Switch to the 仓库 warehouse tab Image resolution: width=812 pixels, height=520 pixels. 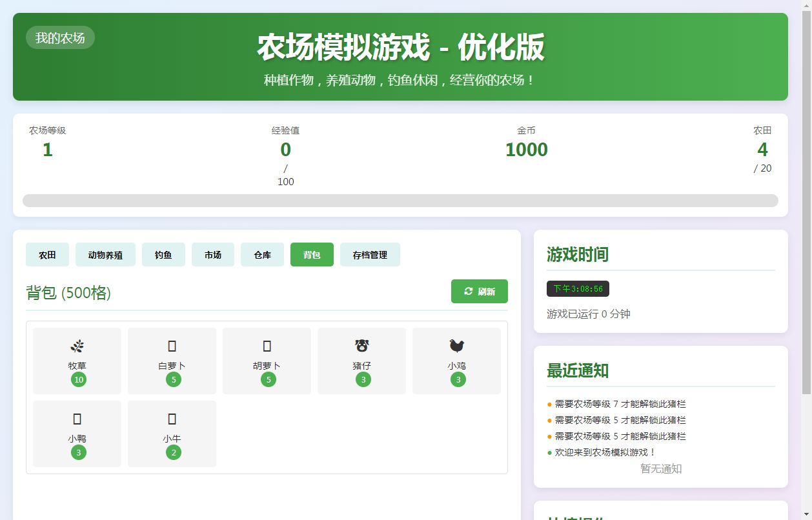[262, 255]
